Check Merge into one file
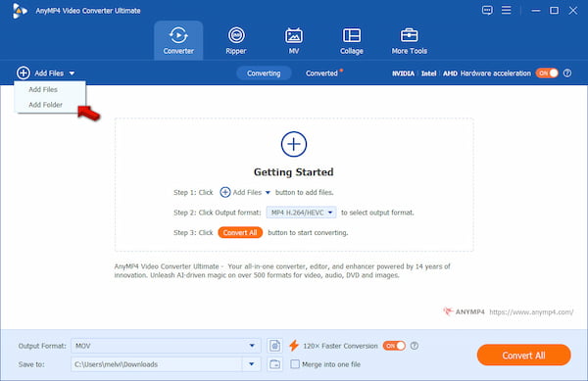The width and height of the screenshot is (588, 381). point(295,364)
